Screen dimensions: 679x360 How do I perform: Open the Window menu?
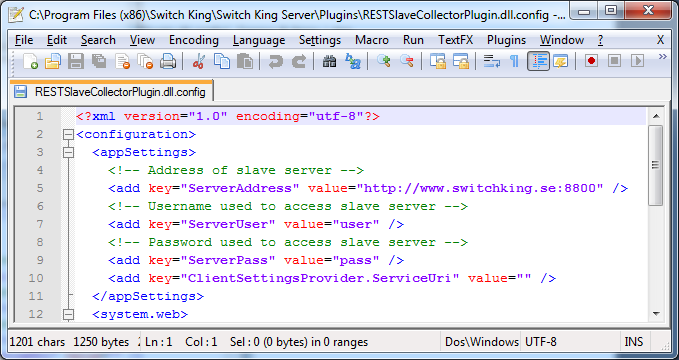(562, 40)
